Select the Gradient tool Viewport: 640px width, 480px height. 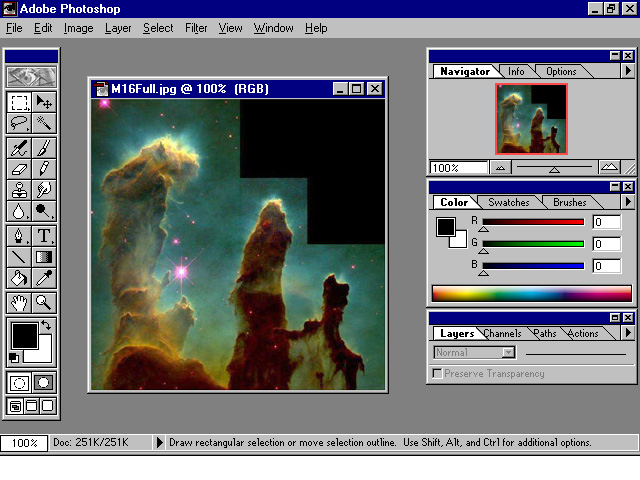[x=44, y=257]
